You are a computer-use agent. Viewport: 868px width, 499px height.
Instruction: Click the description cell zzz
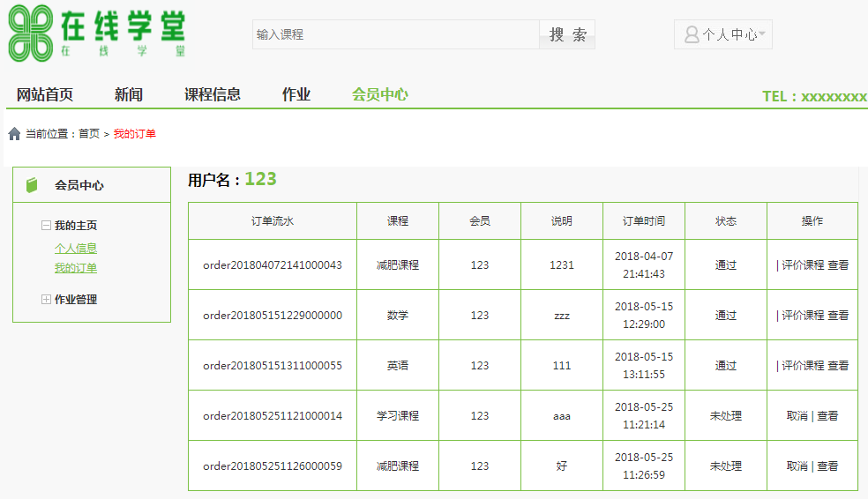point(561,316)
